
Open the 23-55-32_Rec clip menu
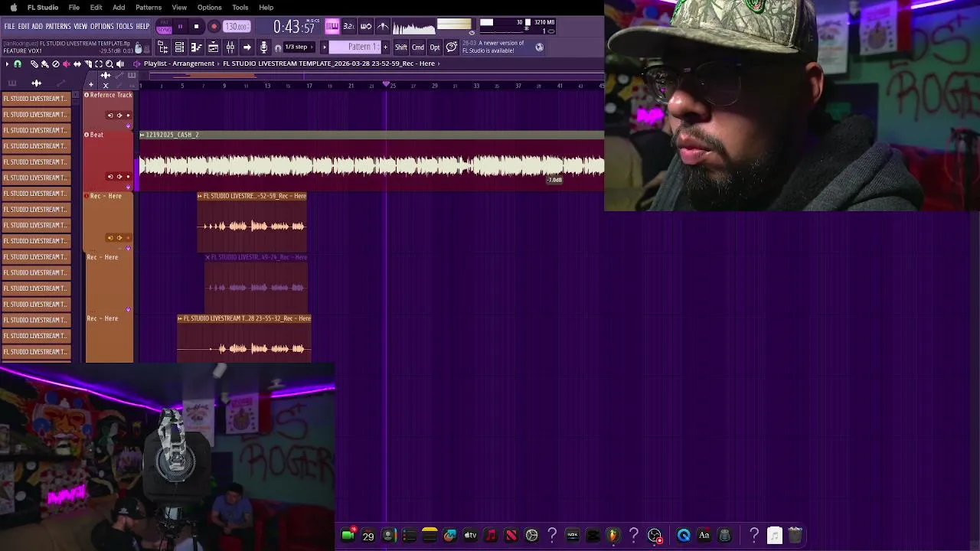pyautogui.click(x=180, y=318)
